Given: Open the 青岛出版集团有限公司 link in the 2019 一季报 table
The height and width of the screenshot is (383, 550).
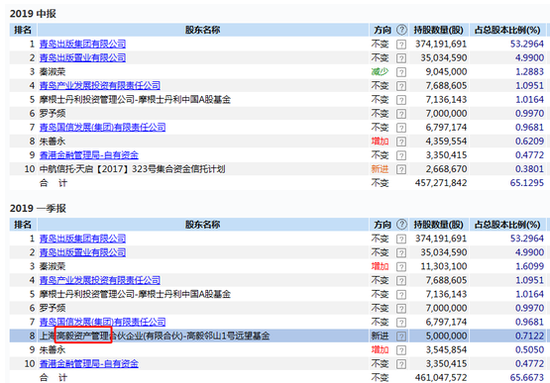Looking at the screenshot, I should pos(82,238).
